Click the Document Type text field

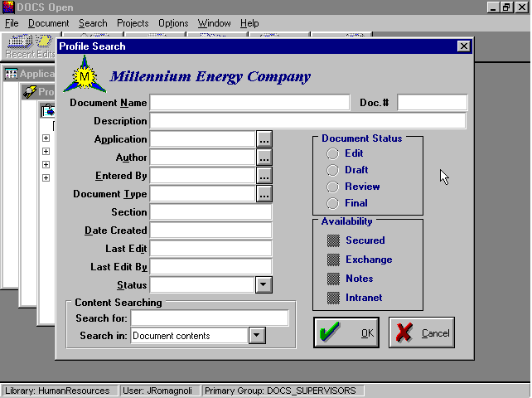pos(202,194)
